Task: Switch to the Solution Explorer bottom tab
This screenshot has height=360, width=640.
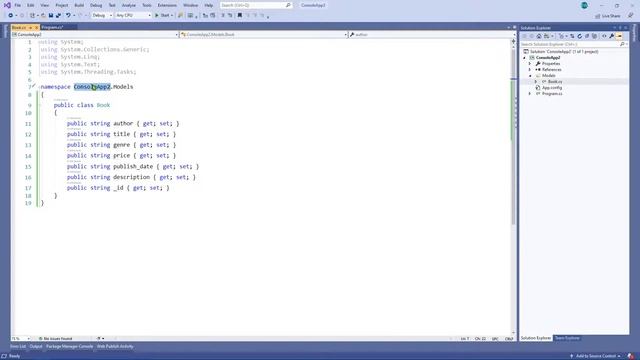Action: click(x=536, y=338)
